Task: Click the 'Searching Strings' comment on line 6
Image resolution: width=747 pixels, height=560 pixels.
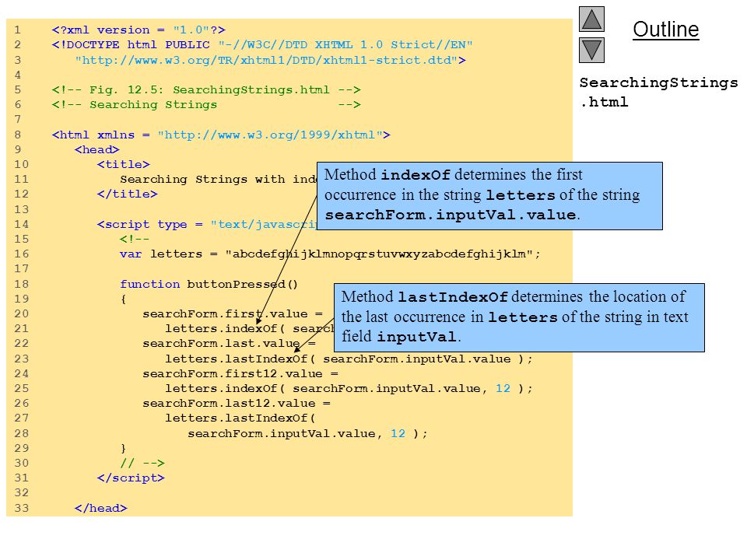Action: [x=206, y=105]
